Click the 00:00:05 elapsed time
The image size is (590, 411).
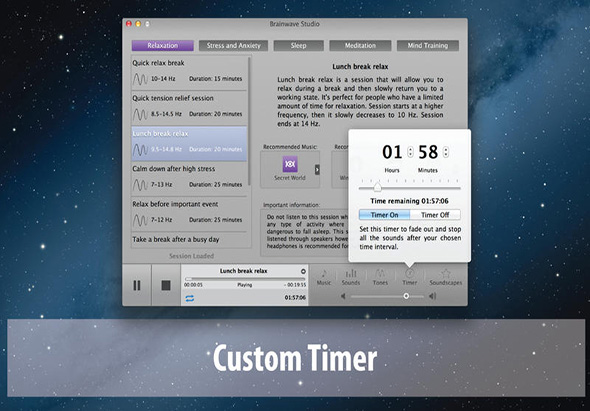point(193,285)
